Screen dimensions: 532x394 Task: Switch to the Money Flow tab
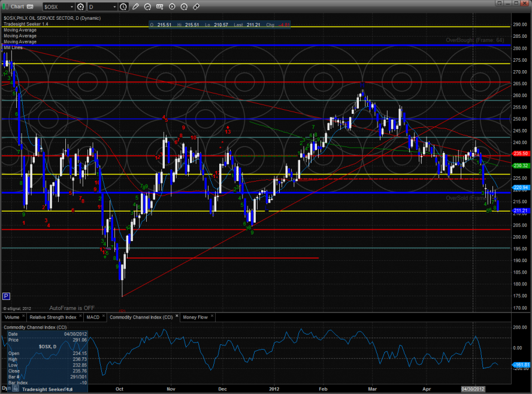point(195,317)
